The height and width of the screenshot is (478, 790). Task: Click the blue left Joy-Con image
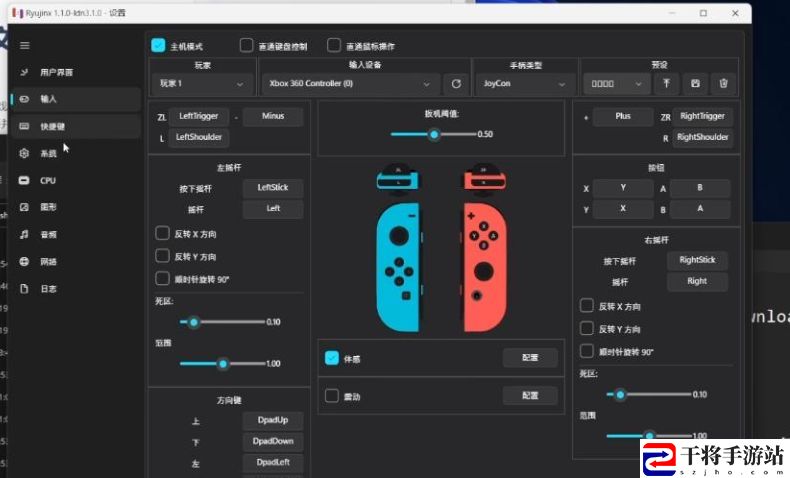(x=398, y=267)
